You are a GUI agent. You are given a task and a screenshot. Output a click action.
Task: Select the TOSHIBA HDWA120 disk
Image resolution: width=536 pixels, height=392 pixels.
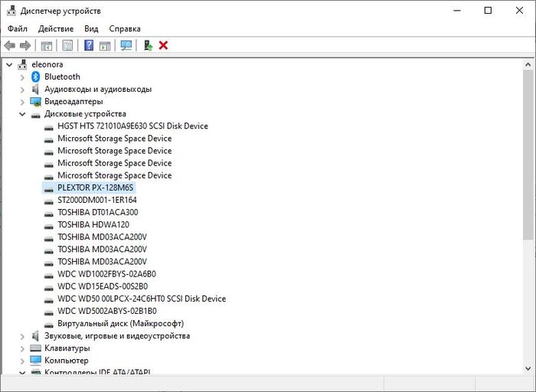click(x=93, y=225)
